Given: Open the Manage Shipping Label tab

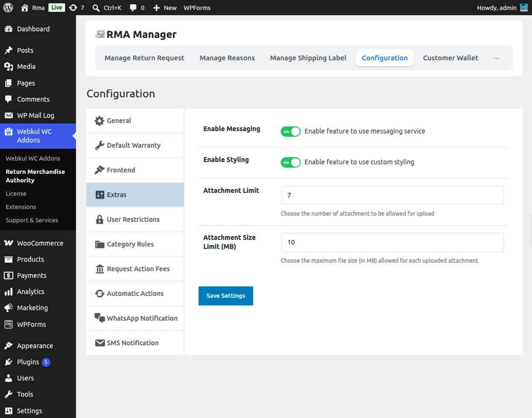Looking at the screenshot, I should (308, 58).
